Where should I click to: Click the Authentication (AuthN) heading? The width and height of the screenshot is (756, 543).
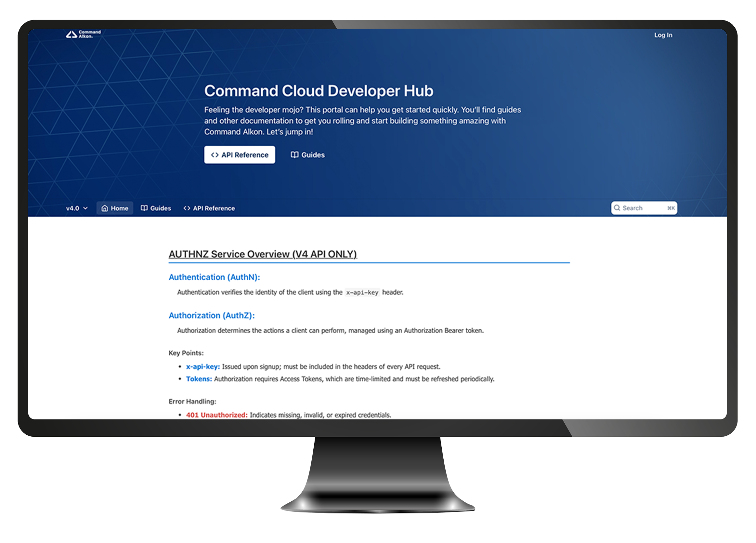[x=214, y=277]
